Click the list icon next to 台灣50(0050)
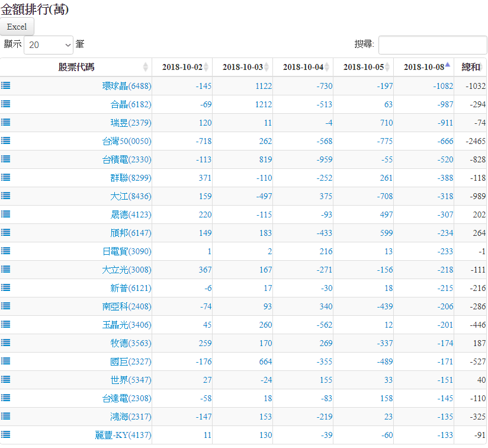Image resolution: width=488 pixels, height=448 pixels. 5,140
